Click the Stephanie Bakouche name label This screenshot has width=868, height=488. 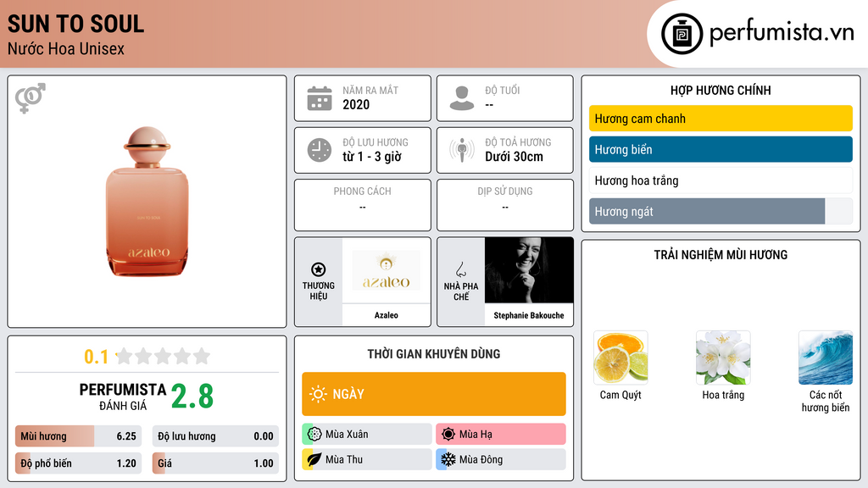tap(529, 315)
